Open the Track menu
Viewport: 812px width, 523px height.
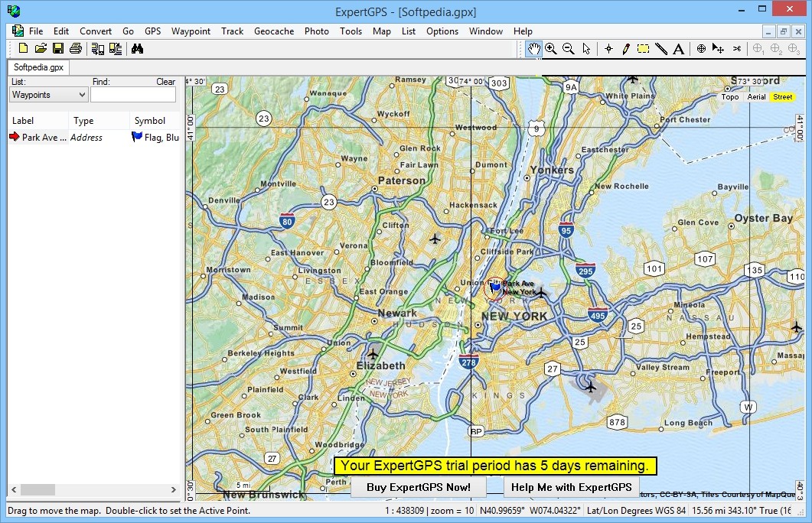point(232,31)
